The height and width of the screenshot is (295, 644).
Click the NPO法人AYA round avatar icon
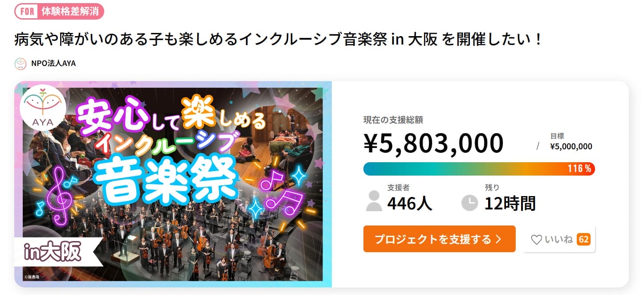click(x=20, y=63)
